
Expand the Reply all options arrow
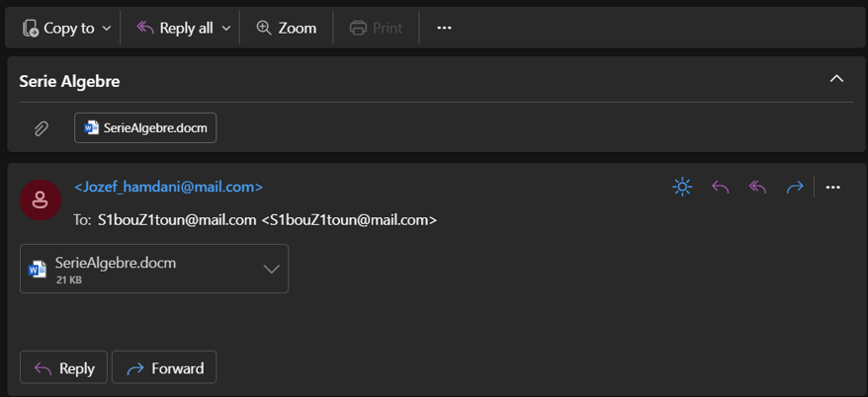[226, 28]
